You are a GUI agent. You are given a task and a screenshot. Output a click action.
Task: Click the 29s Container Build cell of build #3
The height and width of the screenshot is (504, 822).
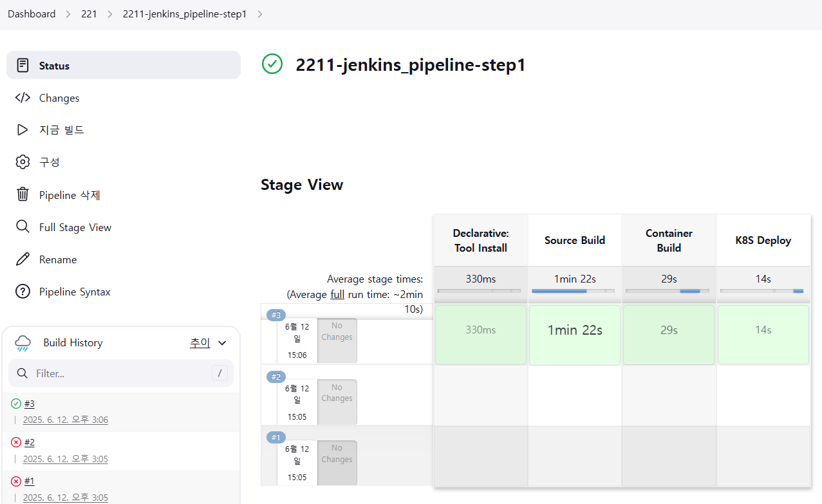[x=669, y=335]
